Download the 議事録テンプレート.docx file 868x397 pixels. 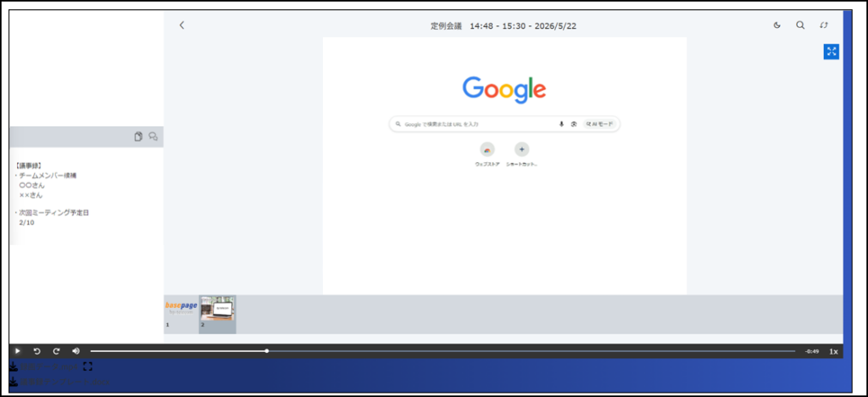click(x=59, y=382)
